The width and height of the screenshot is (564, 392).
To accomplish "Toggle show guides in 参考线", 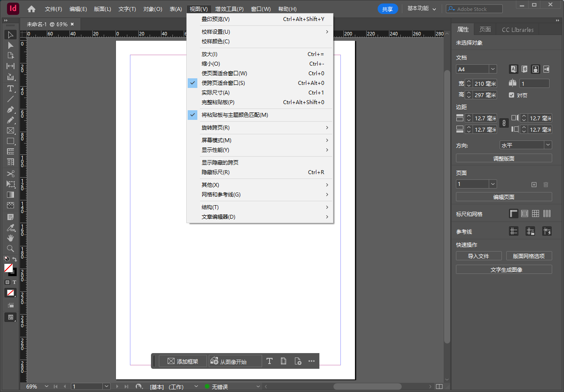I will click(514, 231).
